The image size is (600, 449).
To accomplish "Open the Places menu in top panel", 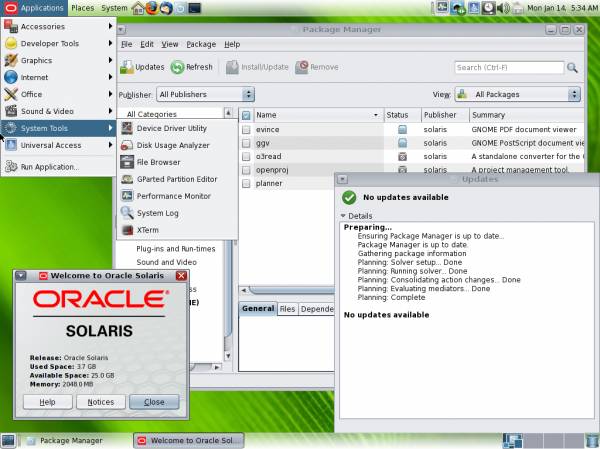I will coord(83,8).
